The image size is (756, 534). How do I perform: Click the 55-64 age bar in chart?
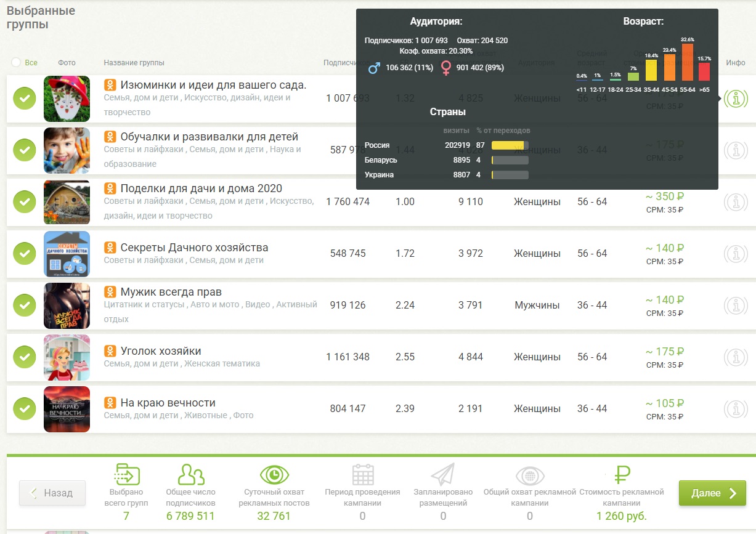coord(687,62)
